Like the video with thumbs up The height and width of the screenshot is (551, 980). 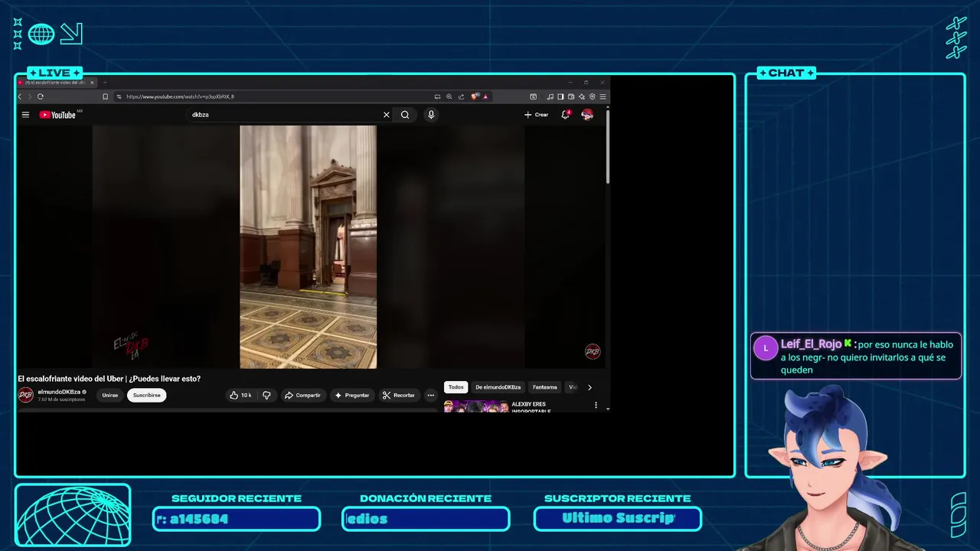[241, 395]
